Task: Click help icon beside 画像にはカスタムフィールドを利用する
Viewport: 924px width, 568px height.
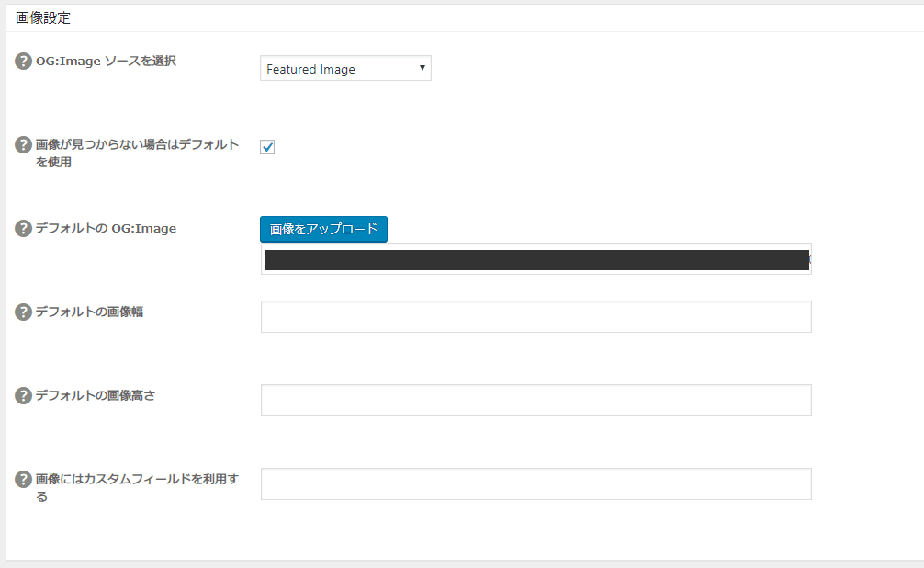Action: coord(24,480)
